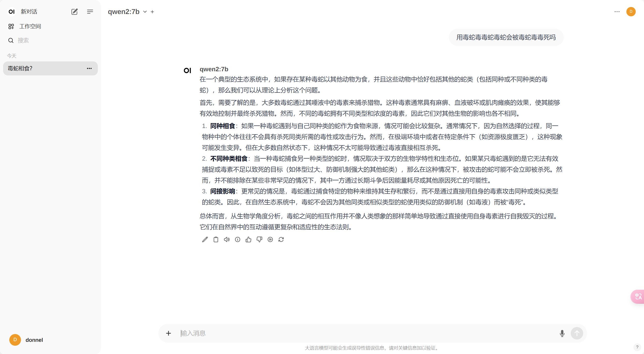
Task: Open options for the 毒蛇相食? chat
Action: click(x=89, y=68)
